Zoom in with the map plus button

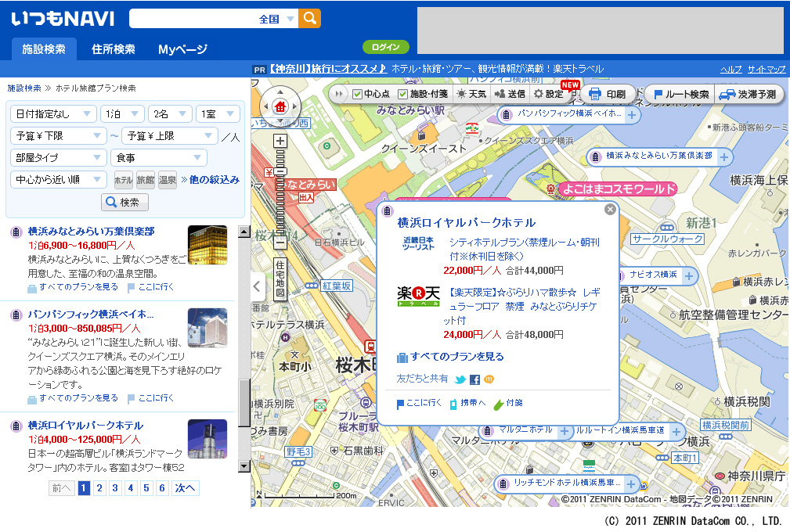point(281,142)
